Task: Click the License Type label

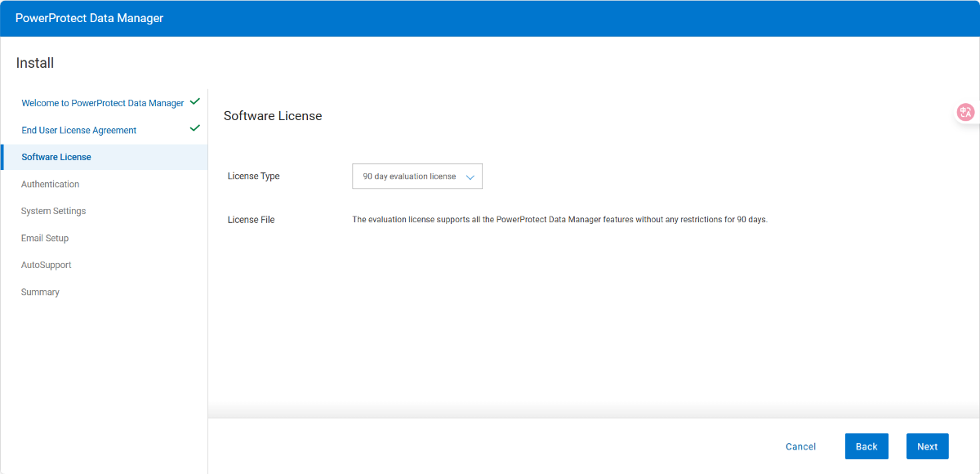Action: (x=254, y=177)
